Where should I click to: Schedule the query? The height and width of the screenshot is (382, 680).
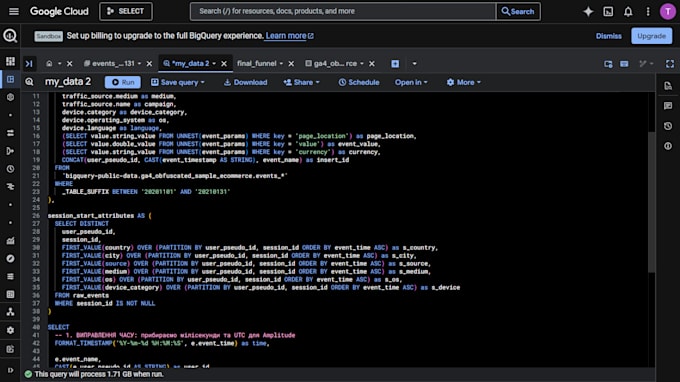(x=359, y=82)
